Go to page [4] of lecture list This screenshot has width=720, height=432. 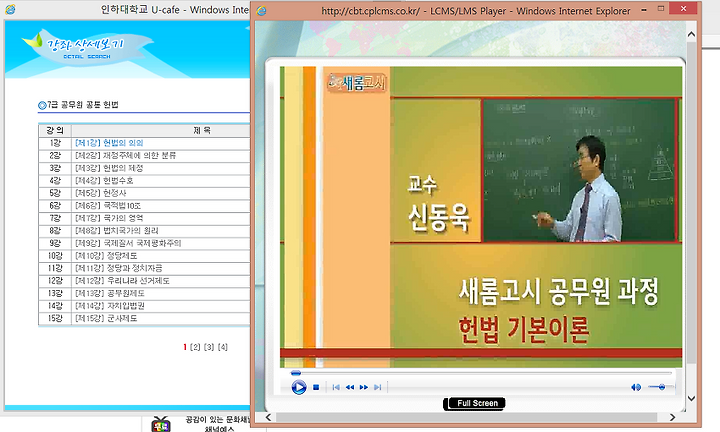(x=223, y=347)
